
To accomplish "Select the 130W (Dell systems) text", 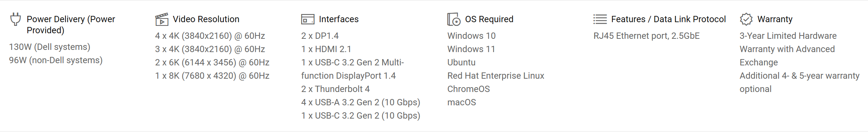I will tap(50, 47).
